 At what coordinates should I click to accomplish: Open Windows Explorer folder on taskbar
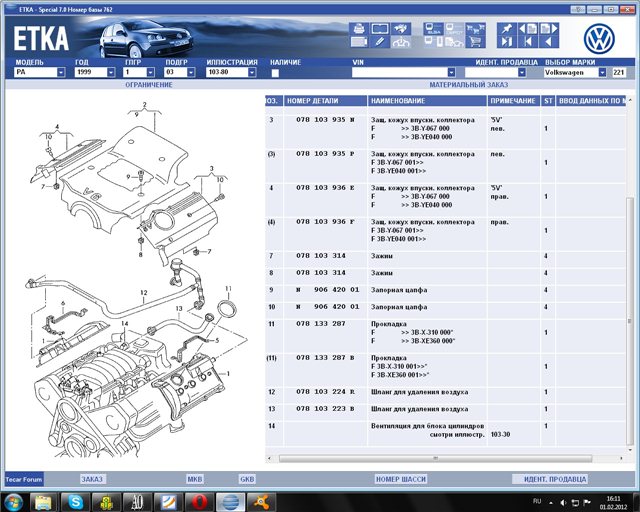[44, 502]
